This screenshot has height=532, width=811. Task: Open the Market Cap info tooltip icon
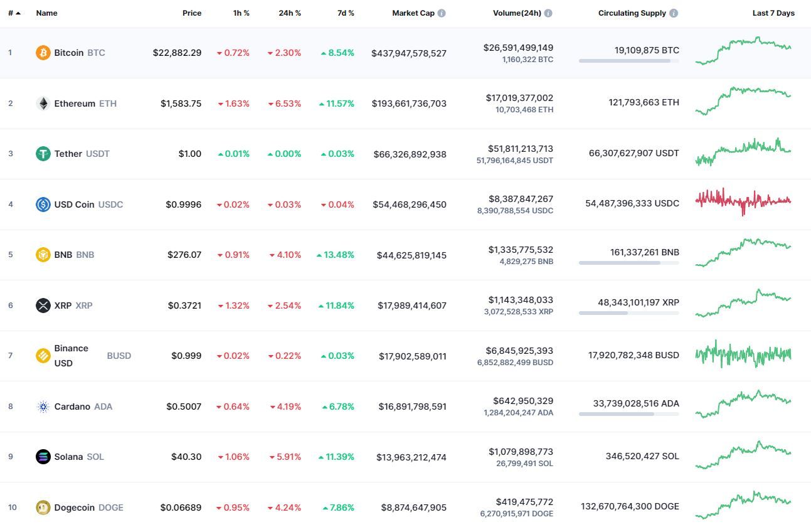pyautogui.click(x=442, y=13)
